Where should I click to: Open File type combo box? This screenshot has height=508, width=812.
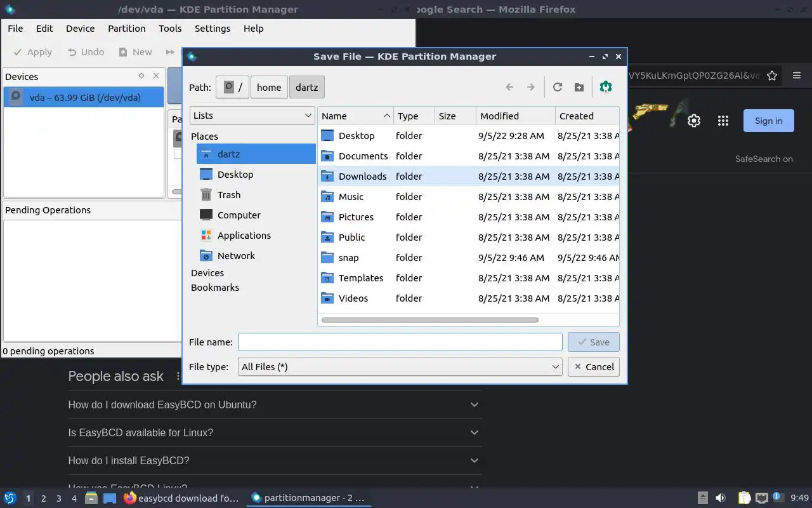[x=400, y=366]
